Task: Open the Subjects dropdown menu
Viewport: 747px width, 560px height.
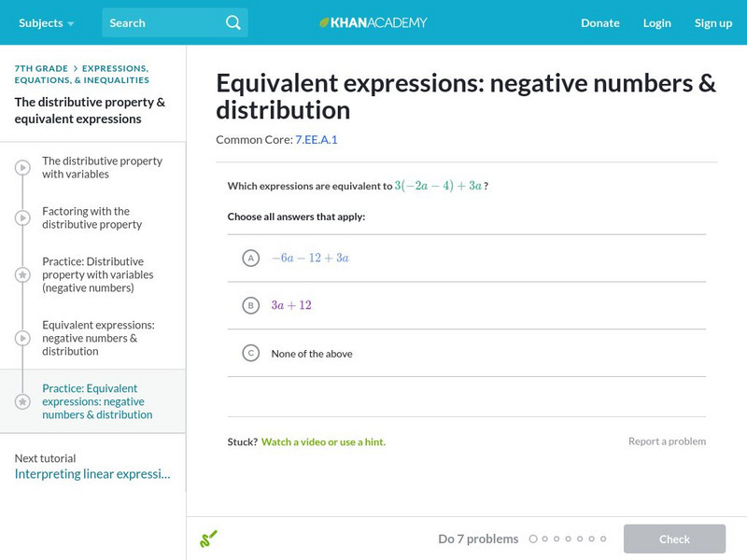Action: point(46,22)
